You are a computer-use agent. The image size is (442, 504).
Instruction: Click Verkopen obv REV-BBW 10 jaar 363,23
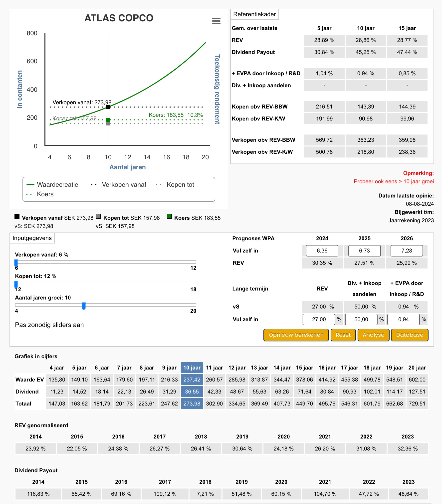366,140
